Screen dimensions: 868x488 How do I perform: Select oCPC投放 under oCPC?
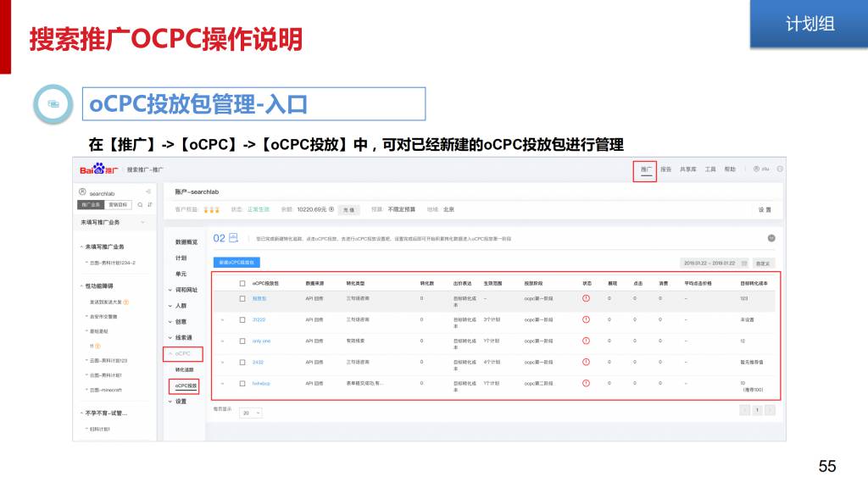[x=185, y=385]
